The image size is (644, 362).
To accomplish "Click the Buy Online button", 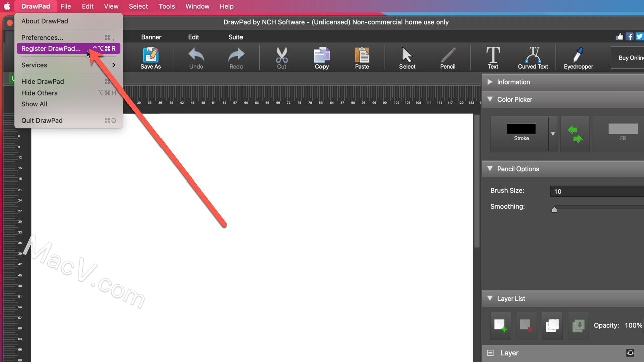I will pyautogui.click(x=628, y=58).
